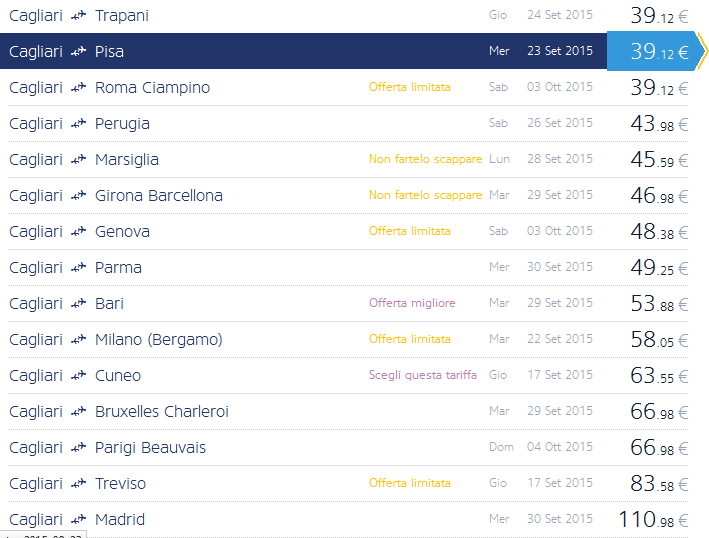
Task: Click the plane icon in the Trapani row
Action: tap(78, 16)
